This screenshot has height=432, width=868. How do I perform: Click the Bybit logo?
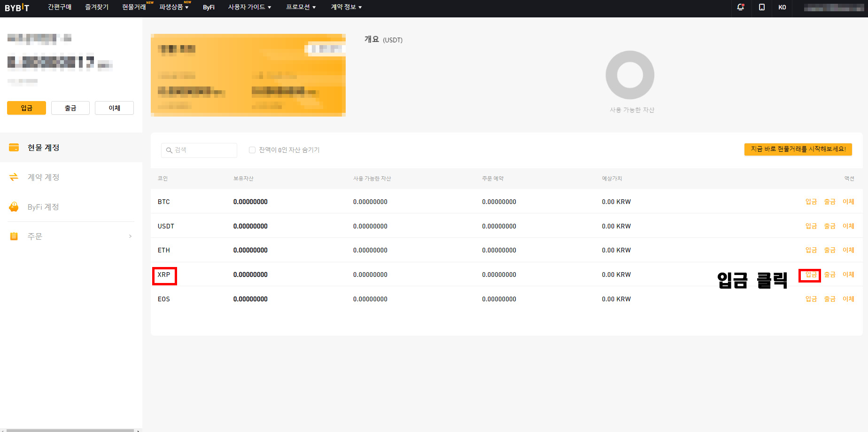tap(17, 8)
